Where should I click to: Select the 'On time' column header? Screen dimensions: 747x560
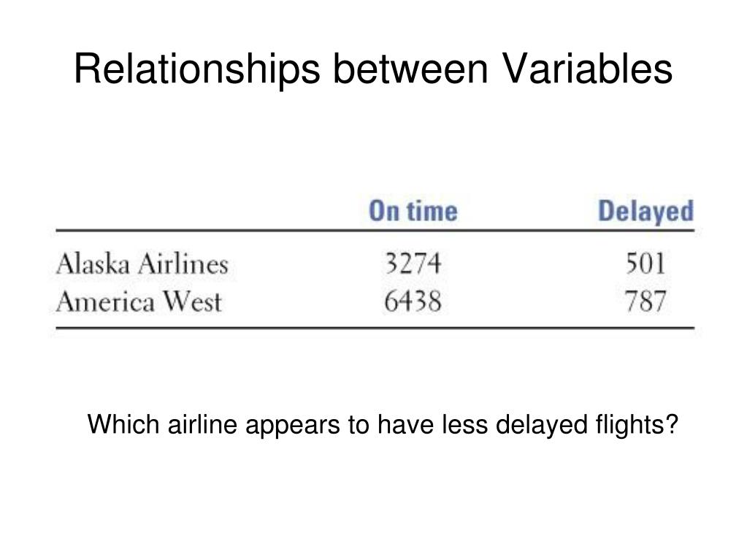point(413,211)
